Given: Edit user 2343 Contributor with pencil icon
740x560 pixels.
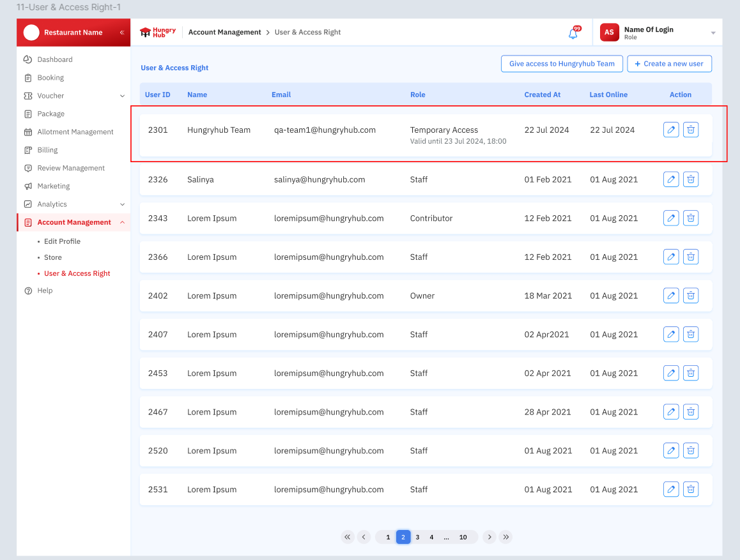Looking at the screenshot, I should [x=671, y=218].
